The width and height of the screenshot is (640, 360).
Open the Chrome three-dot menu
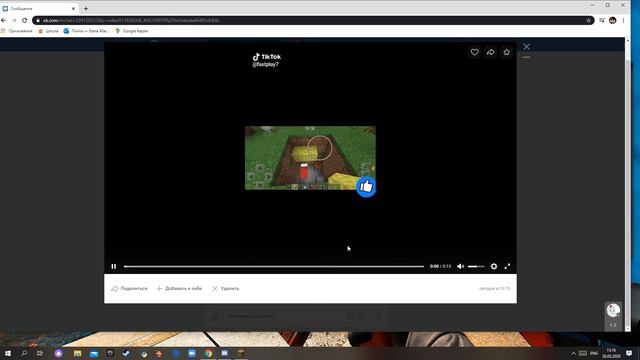click(x=623, y=20)
